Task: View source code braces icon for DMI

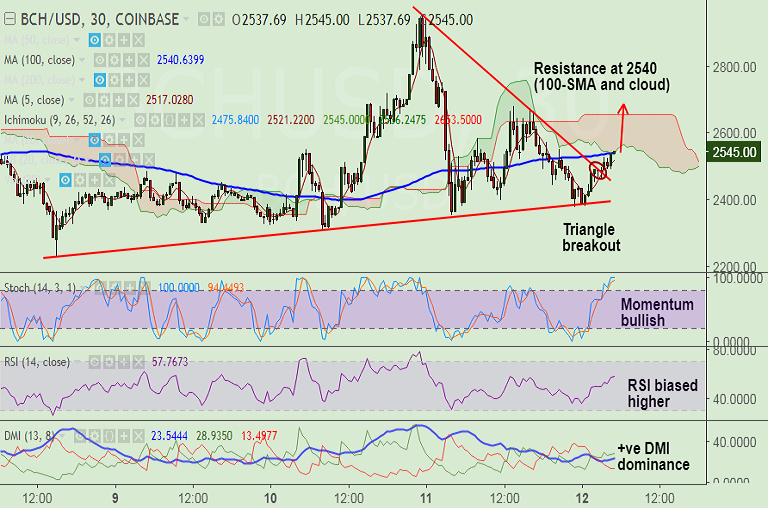Action: pos(109,436)
